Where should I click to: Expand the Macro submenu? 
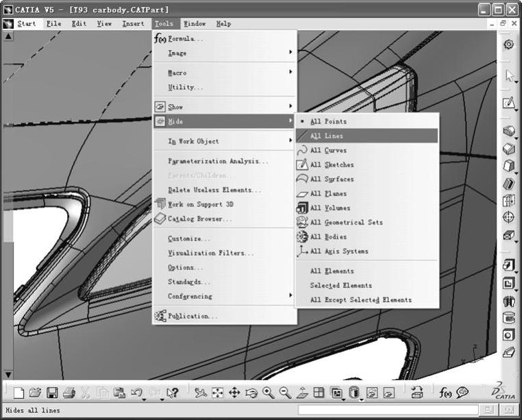click(x=225, y=72)
